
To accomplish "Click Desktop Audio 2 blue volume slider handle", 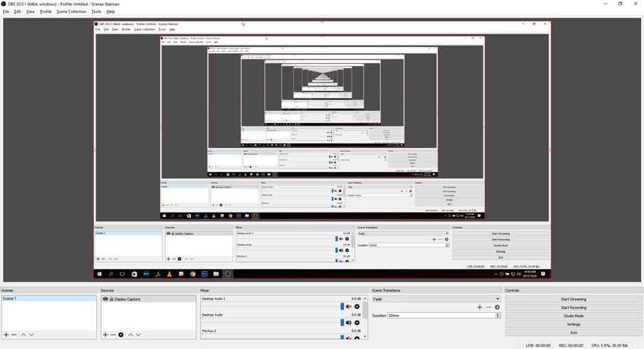I will click(342, 307).
